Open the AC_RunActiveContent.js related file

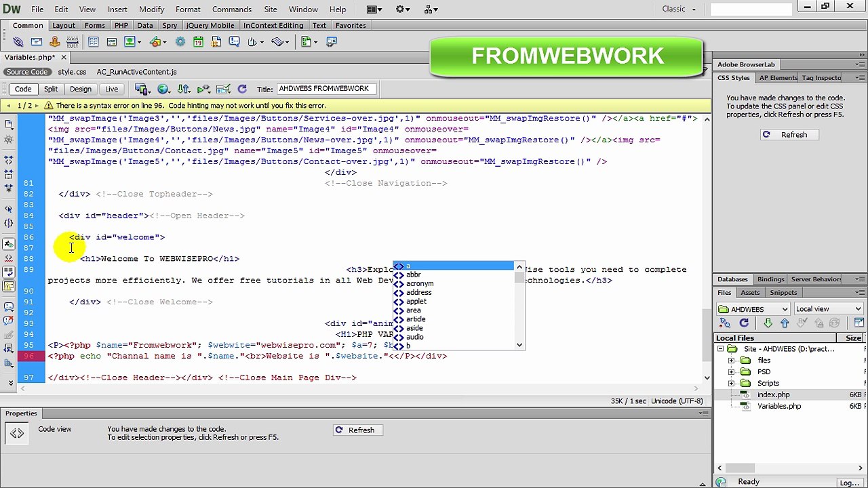coord(136,72)
